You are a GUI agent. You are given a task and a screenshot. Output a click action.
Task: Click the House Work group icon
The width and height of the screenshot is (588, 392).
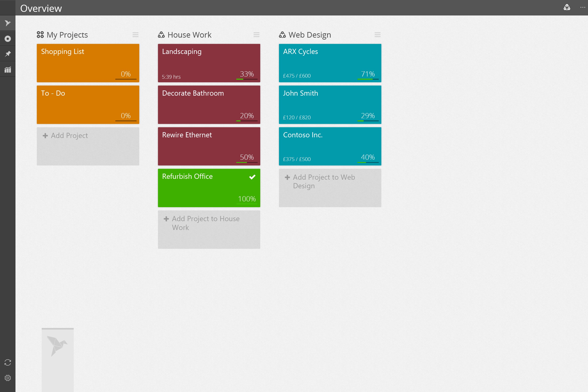(161, 35)
